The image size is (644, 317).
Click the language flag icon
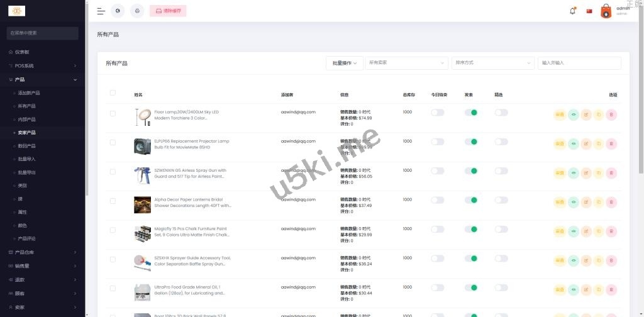(x=589, y=11)
